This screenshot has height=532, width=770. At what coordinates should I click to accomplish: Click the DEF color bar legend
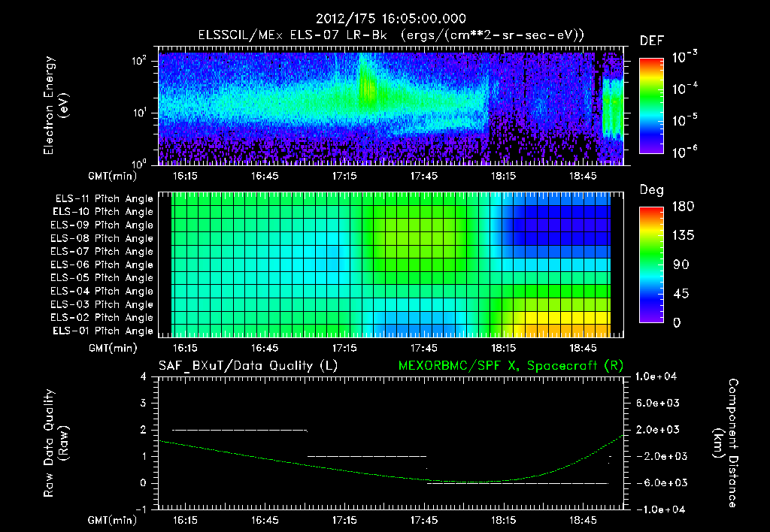(x=651, y=105)
